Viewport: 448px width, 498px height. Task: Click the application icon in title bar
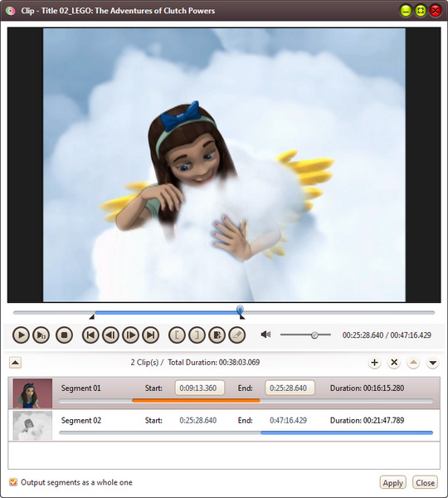[10, 11]
